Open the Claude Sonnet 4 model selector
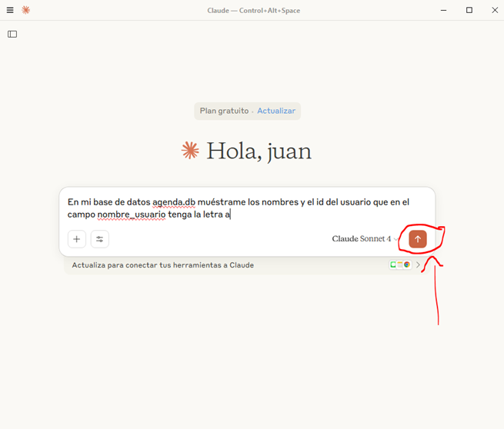The width and height of the screenshot is (504, 429). pos(362,239)
